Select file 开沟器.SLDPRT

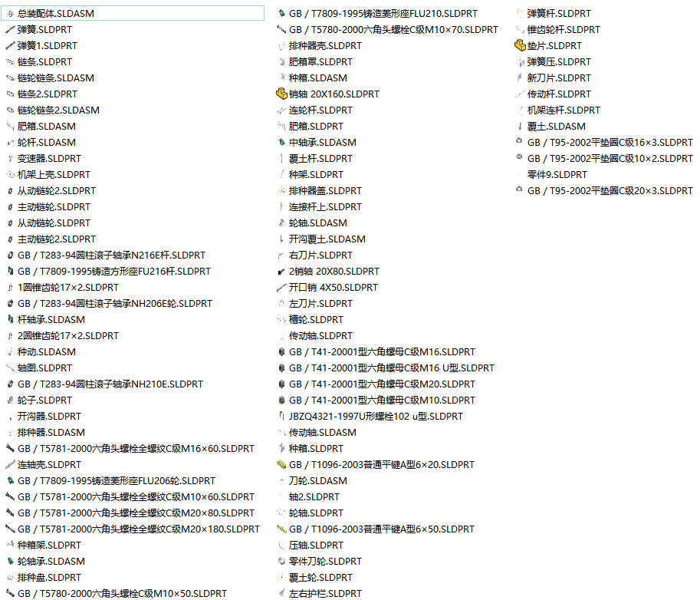(x=49, y=417)
